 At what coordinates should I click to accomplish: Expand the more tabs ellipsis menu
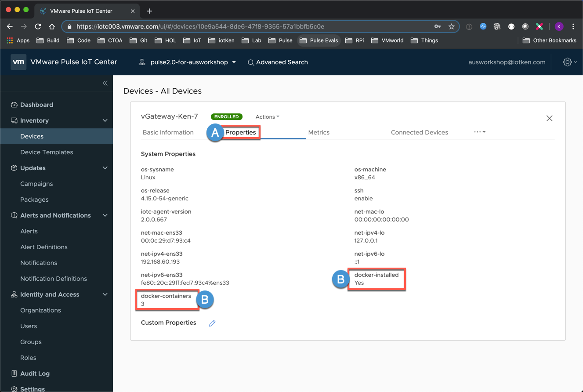(x=479, y=132)
